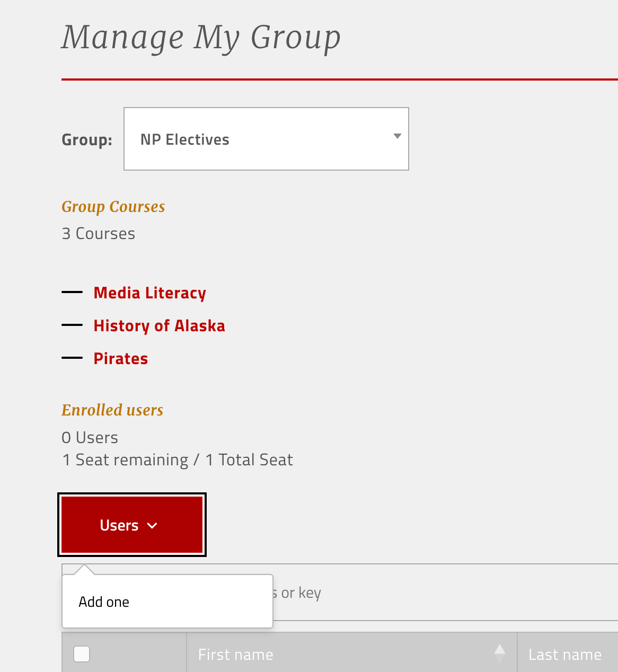Click the 'Group Courses' heading

[x=113, y=207]
